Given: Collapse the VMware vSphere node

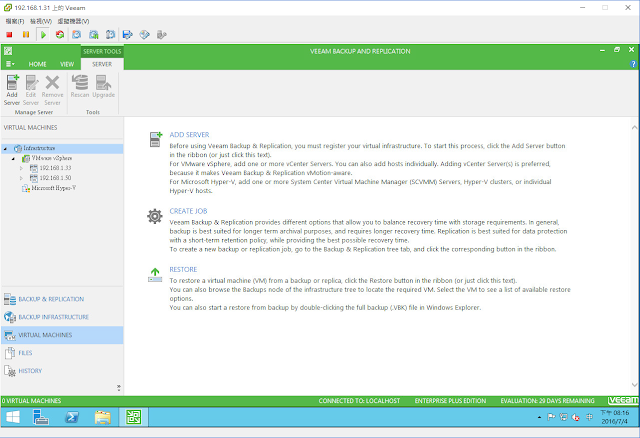Looking at the screenshot, I should [x=13, y=158].
